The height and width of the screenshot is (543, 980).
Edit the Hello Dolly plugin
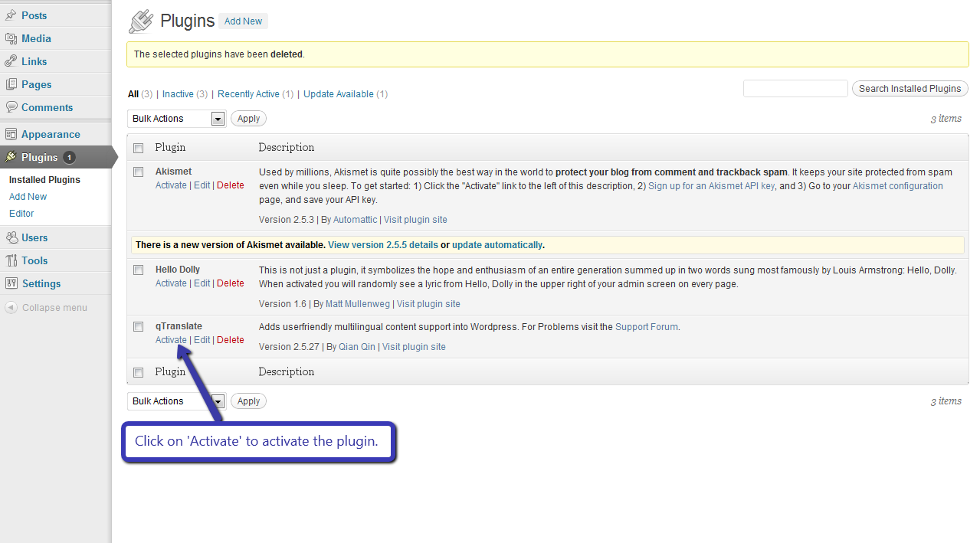pyautogui.click(x=202, y=283)
